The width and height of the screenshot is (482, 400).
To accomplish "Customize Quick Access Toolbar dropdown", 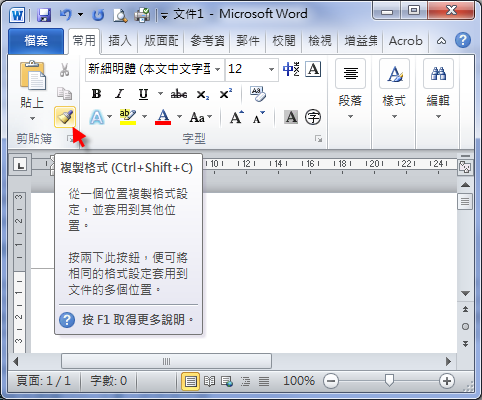I will click(164, 16).
